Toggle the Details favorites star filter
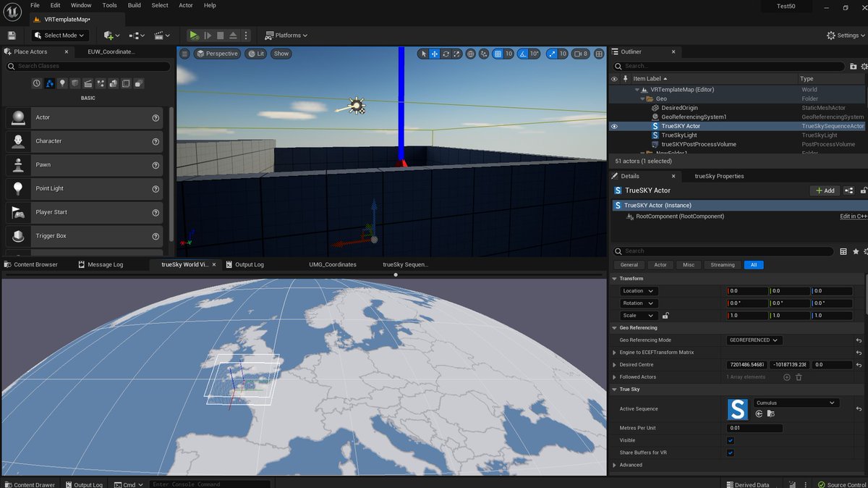The image size is (868, 488). tap(856, 251)
